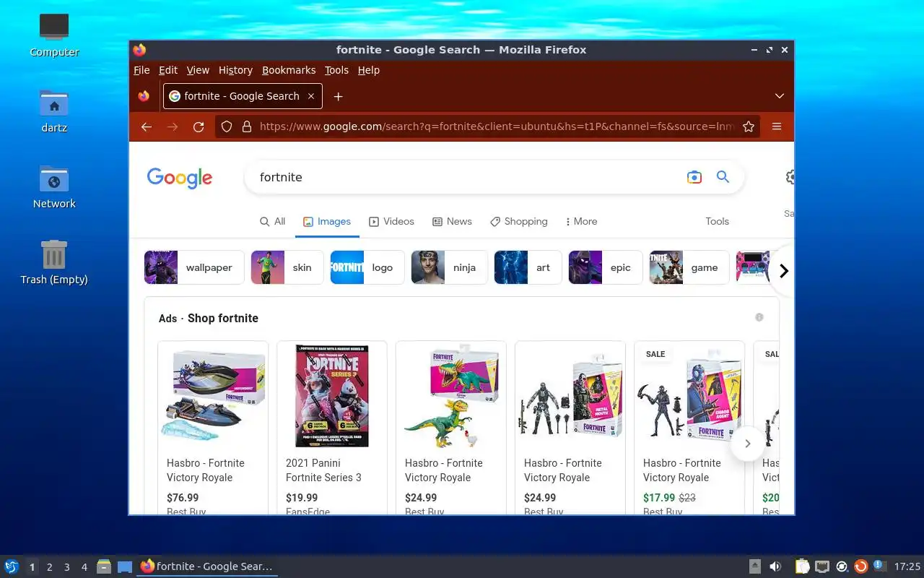
Task: Switch to the All results tab
Action: point(273,222)
